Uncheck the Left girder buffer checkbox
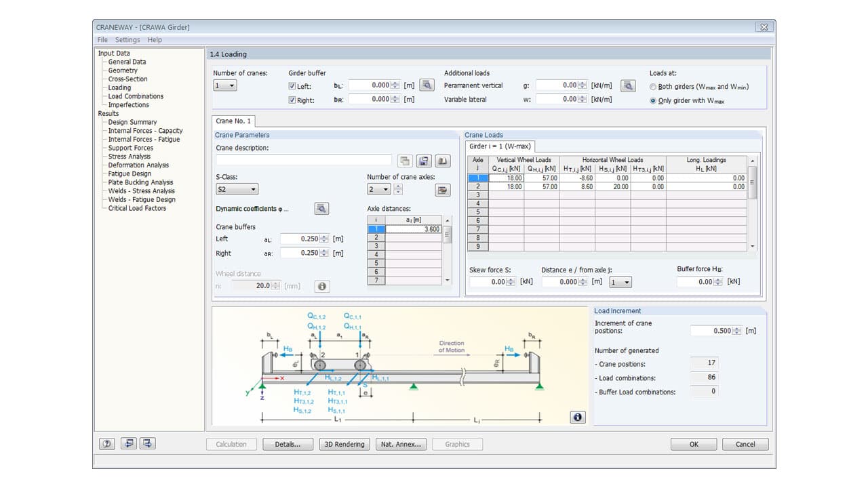The height and width of the screenshot is (488, 868). click(292, 86)
